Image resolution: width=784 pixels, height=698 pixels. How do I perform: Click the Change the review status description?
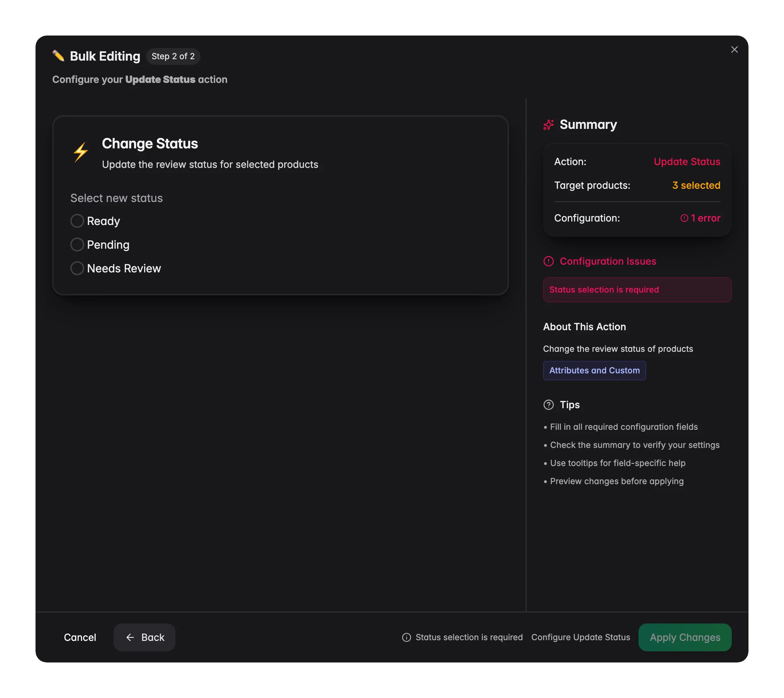click(x=618, y=349)
